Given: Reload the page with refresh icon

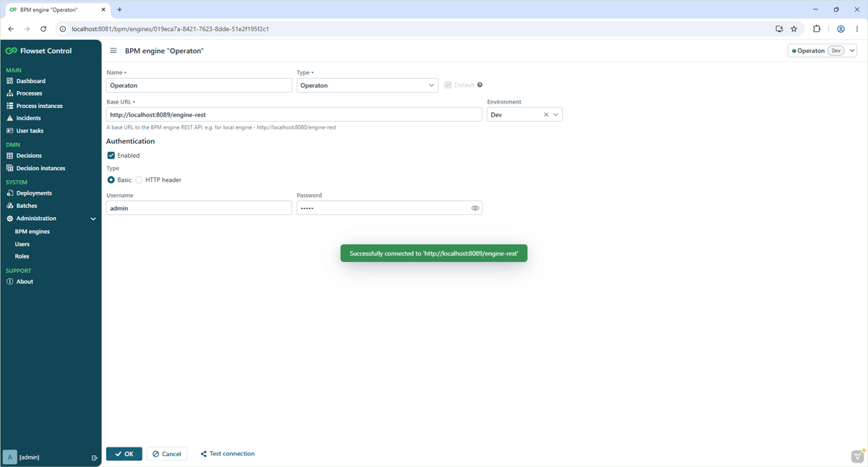Looking at the screenshot, I should [43, 29].
